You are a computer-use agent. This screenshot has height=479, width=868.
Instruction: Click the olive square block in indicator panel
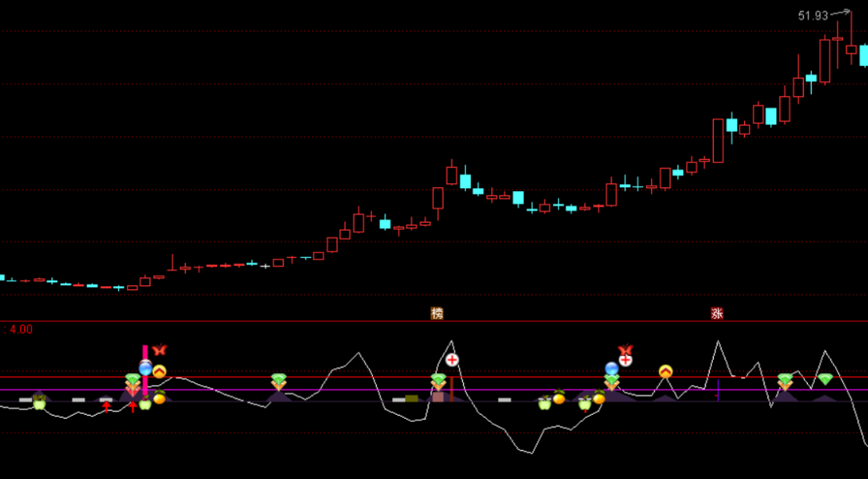coord(411,398)
